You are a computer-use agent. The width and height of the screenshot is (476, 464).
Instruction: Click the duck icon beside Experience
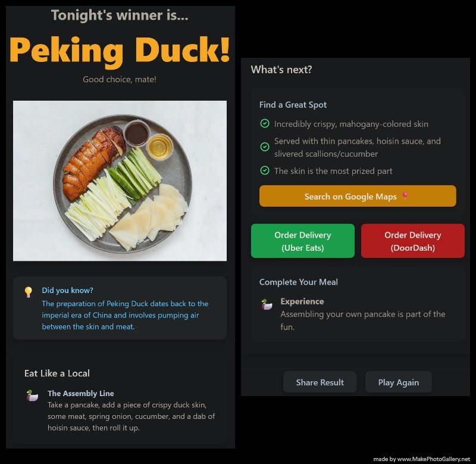[267, 304]
